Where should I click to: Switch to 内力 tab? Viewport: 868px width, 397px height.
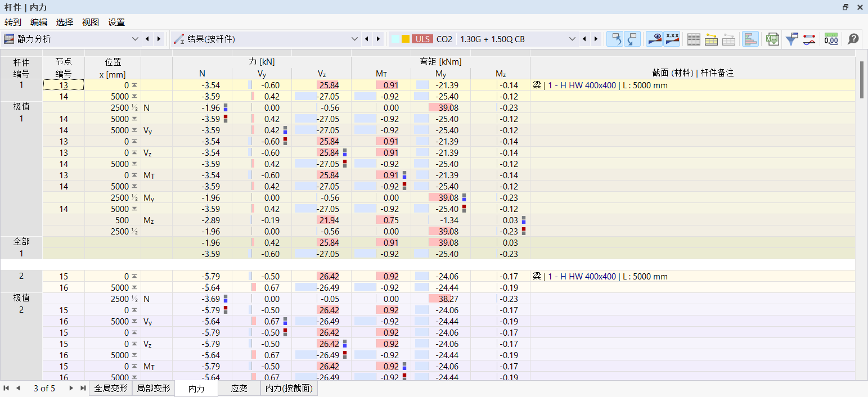click(x=196, y=389)
